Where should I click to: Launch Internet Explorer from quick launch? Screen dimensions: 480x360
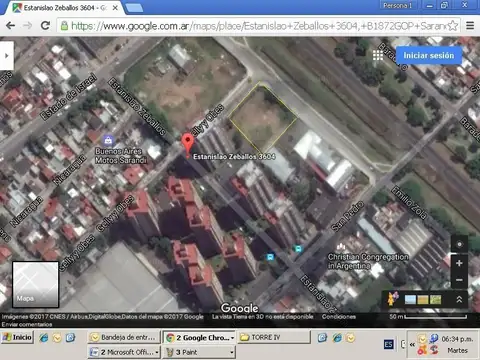(x=44, y=338)
